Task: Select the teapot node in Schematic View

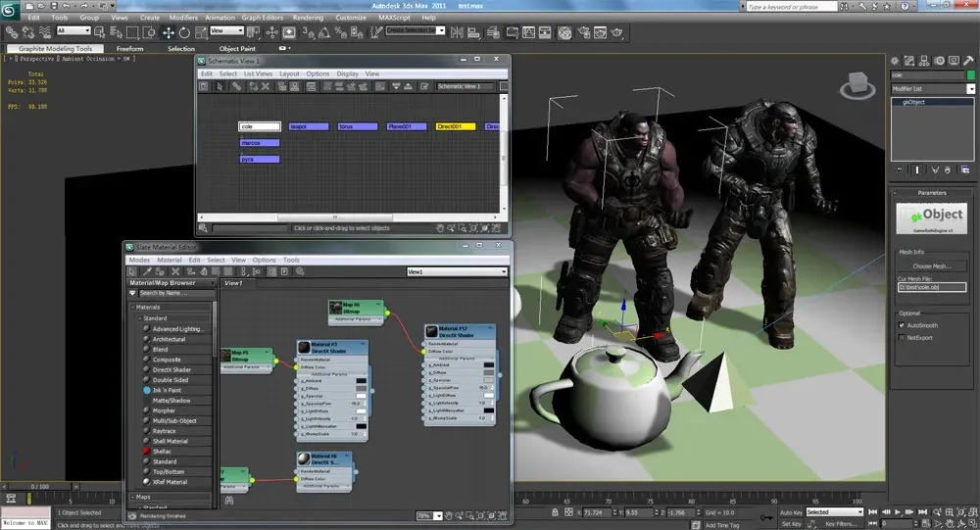Action: click(309, 126)
